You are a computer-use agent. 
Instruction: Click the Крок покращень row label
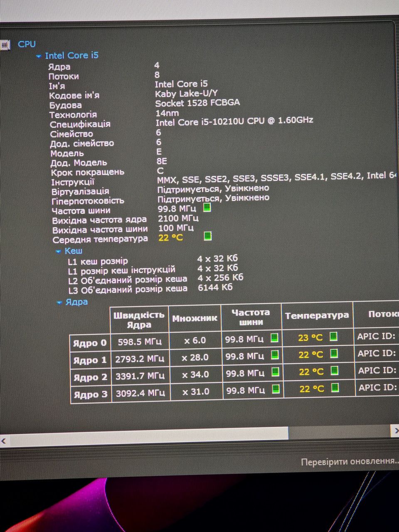pyautogui.click(x=88, y=172)
